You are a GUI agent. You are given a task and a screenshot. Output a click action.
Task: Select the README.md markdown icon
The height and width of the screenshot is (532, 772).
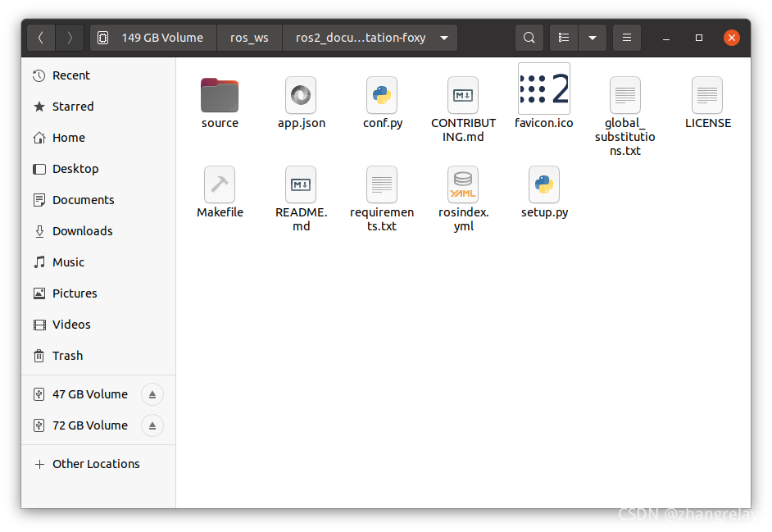(x=301, y=184)
